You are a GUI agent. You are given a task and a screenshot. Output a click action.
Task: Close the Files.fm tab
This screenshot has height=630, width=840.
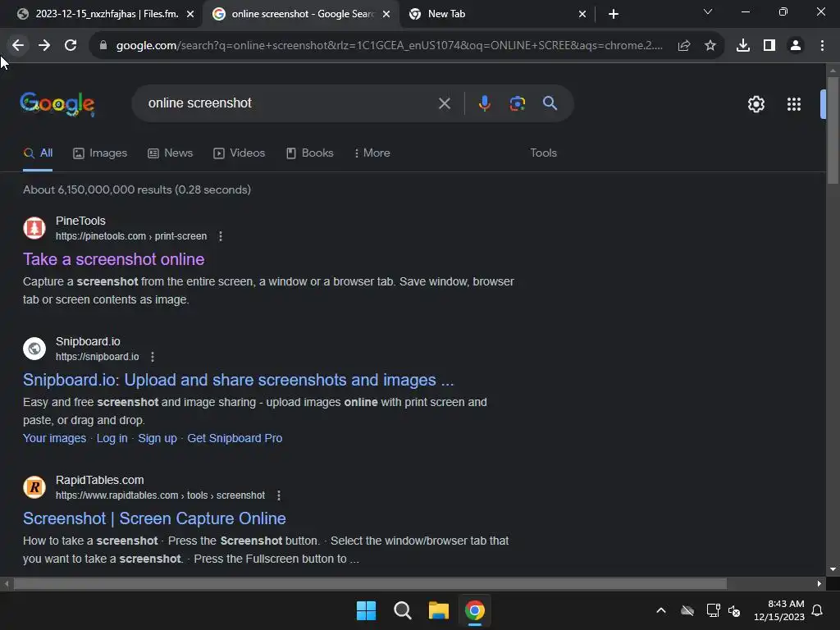pyautogui.click(x=190, y=14)
